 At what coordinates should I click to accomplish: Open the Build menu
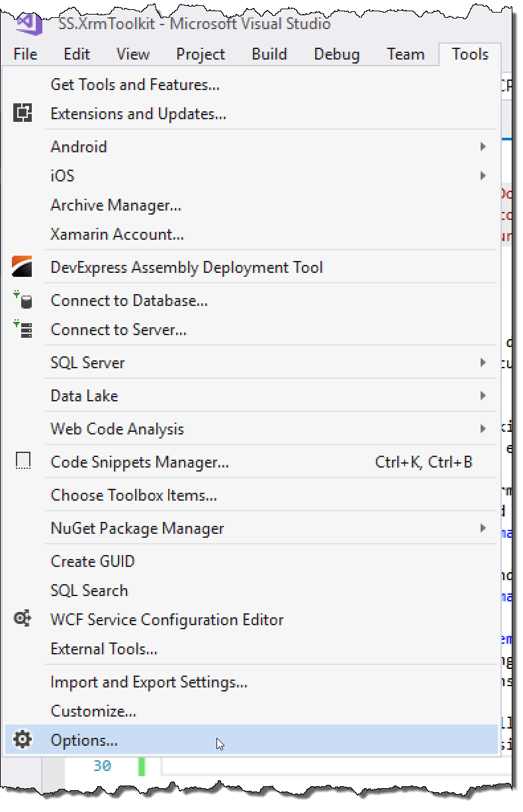pos(269,54)
